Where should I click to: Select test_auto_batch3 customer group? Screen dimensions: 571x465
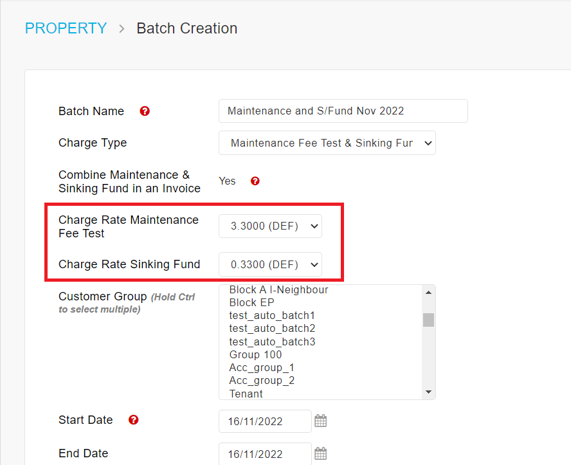(320, 342)
